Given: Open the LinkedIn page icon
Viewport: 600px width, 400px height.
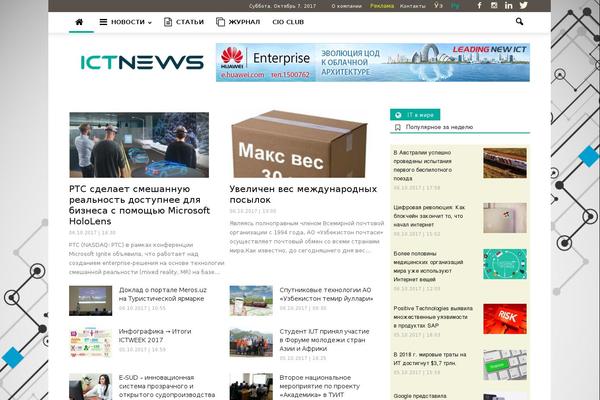Looking at the screenshot, I should pos(508,5).
